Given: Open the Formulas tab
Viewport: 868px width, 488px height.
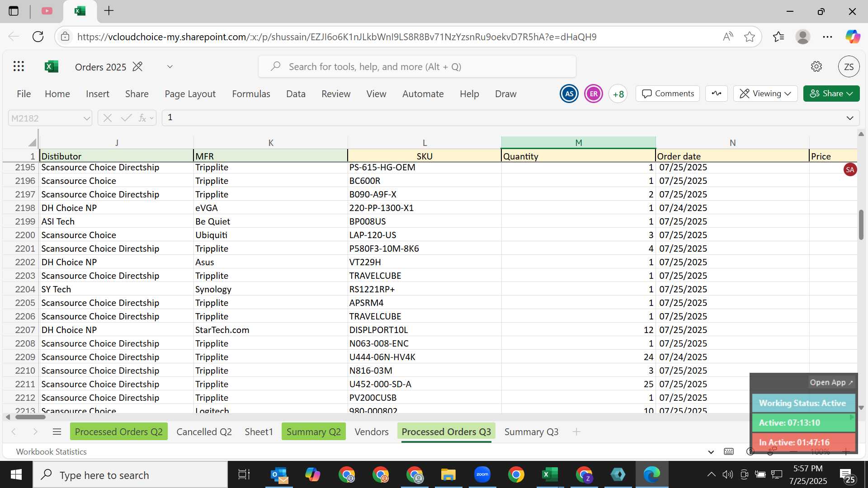Looking at the screenshot, I should [x=251, y=94].
